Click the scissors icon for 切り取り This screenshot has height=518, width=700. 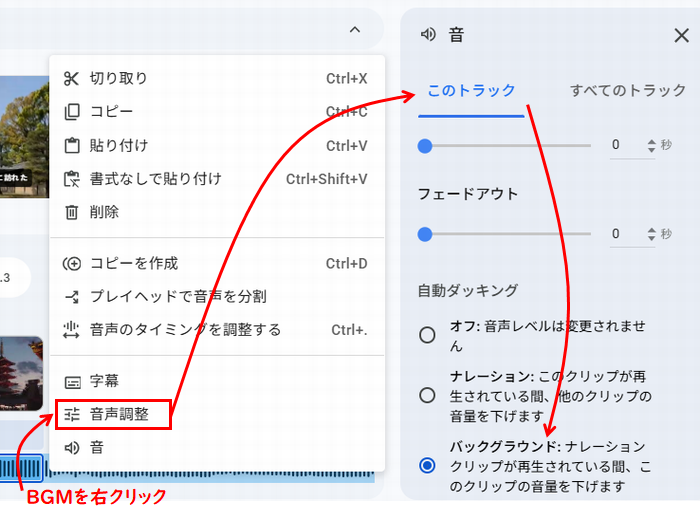coord(71,79)
